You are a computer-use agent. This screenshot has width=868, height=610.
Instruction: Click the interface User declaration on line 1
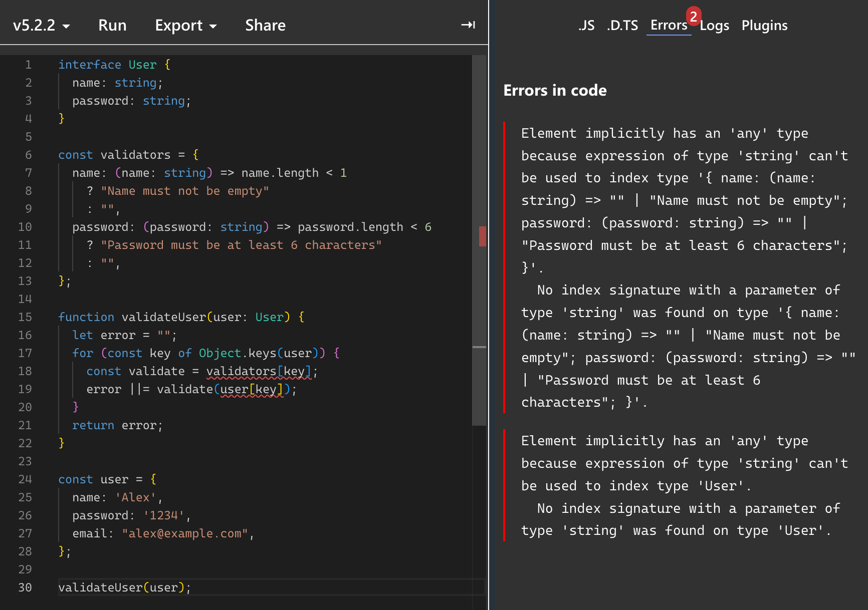[113, 64]
